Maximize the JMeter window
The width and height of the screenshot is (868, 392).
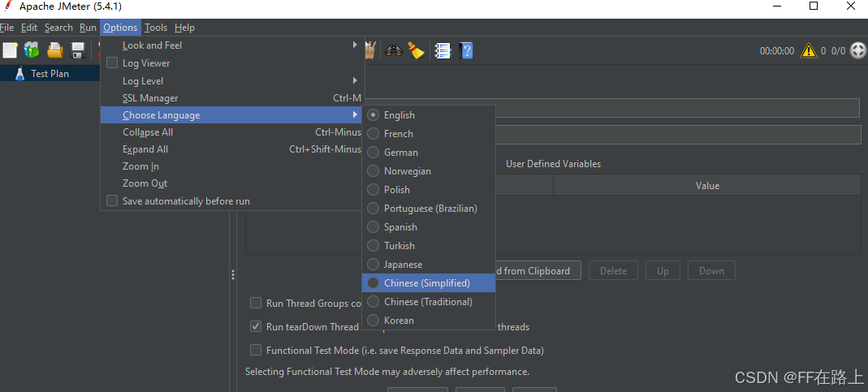(x=814, y=6)
